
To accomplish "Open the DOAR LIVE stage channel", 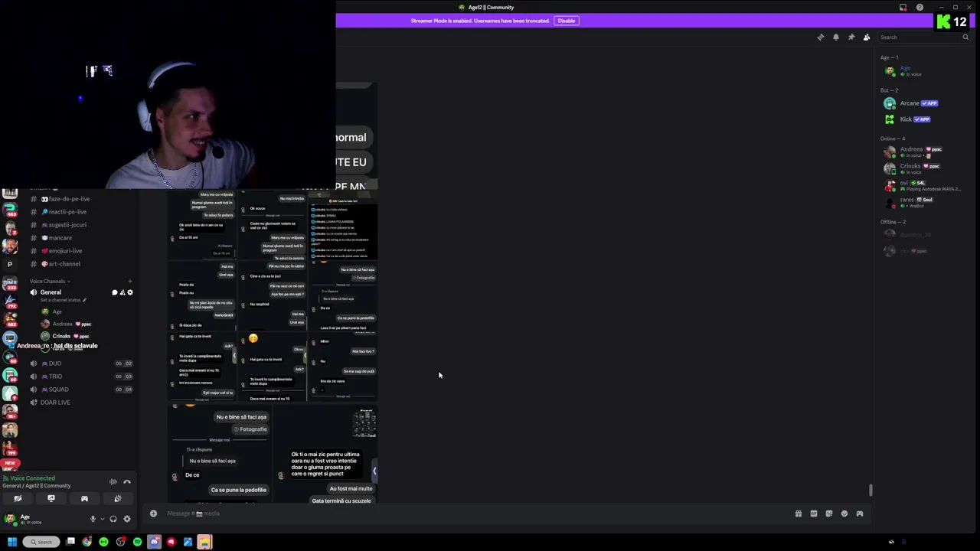I will click(80, 403).
